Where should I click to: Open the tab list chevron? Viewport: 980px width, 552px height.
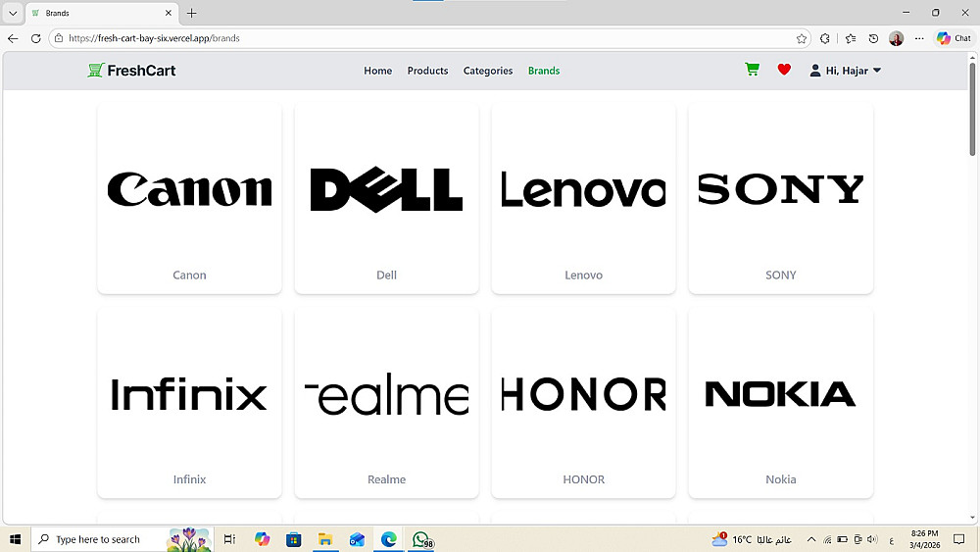(13, 13)
